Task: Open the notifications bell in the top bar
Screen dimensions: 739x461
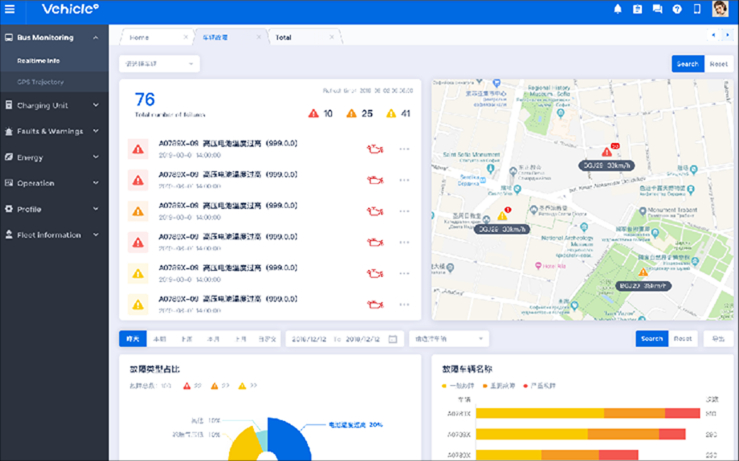Action: [x=617, y=9]
